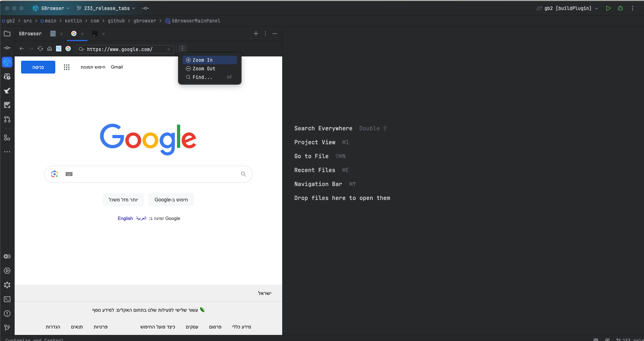Open the blue bookmark icon next to home

tap(59, 49)
